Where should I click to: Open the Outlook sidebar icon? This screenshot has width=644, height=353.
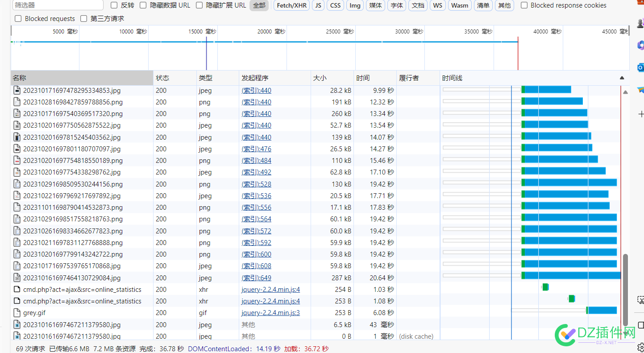(640, 67)
